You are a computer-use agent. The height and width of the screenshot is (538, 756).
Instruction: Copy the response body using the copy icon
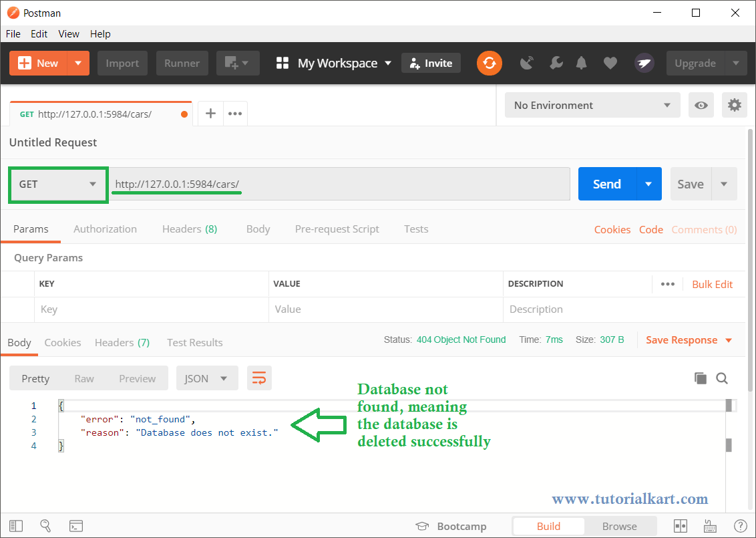coord(701,378)
